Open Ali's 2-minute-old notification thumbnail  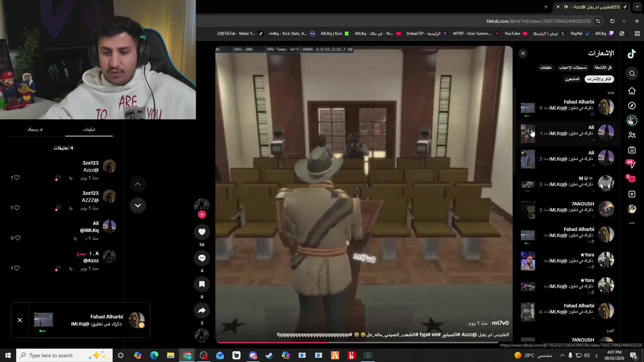(528, 159)
